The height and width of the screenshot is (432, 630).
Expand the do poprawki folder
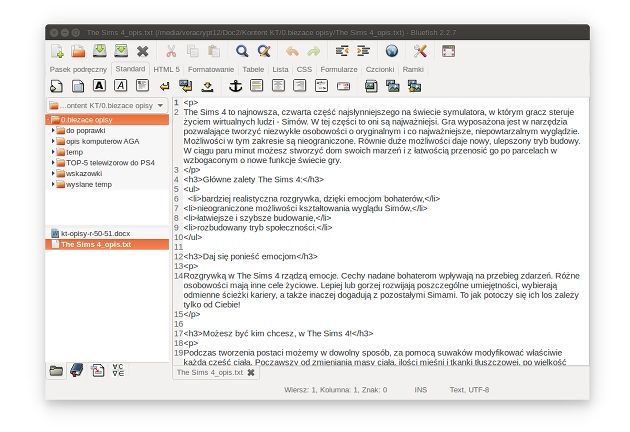pos(53,130)
